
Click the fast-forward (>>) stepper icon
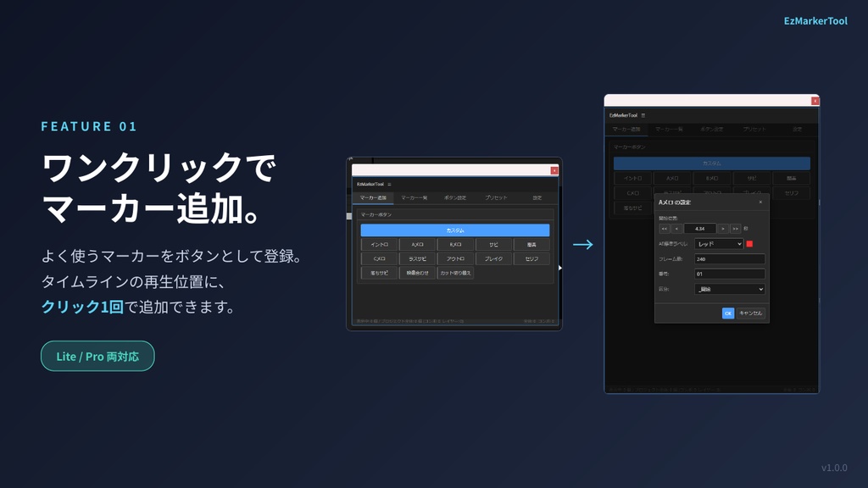click(x=734, y=229)
